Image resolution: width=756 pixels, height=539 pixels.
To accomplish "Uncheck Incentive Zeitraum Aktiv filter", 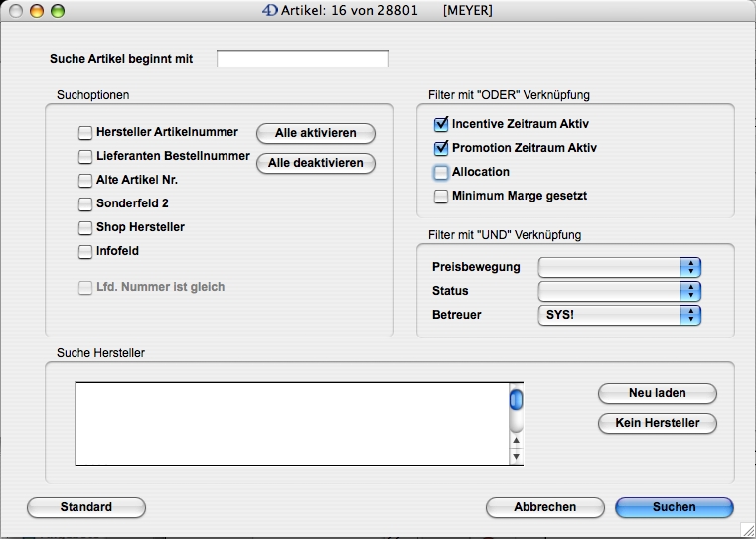I will [441, 124].
